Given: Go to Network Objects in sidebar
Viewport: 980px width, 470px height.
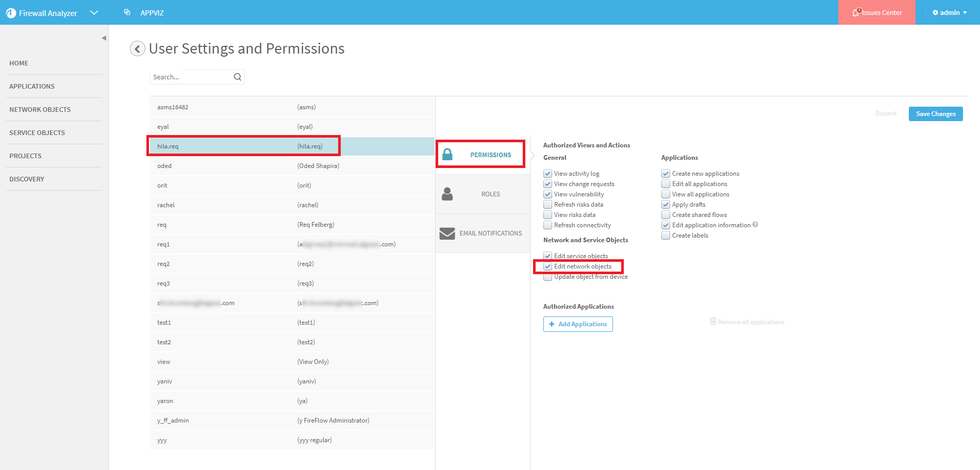Looking at the screenshot, I should (x=40, y=109).
